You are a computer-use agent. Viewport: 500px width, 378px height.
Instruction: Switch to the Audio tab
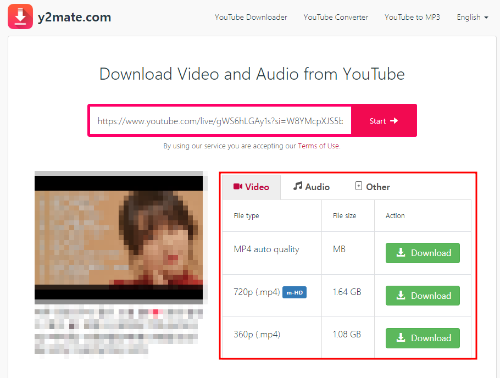click(x=311, y=187)
